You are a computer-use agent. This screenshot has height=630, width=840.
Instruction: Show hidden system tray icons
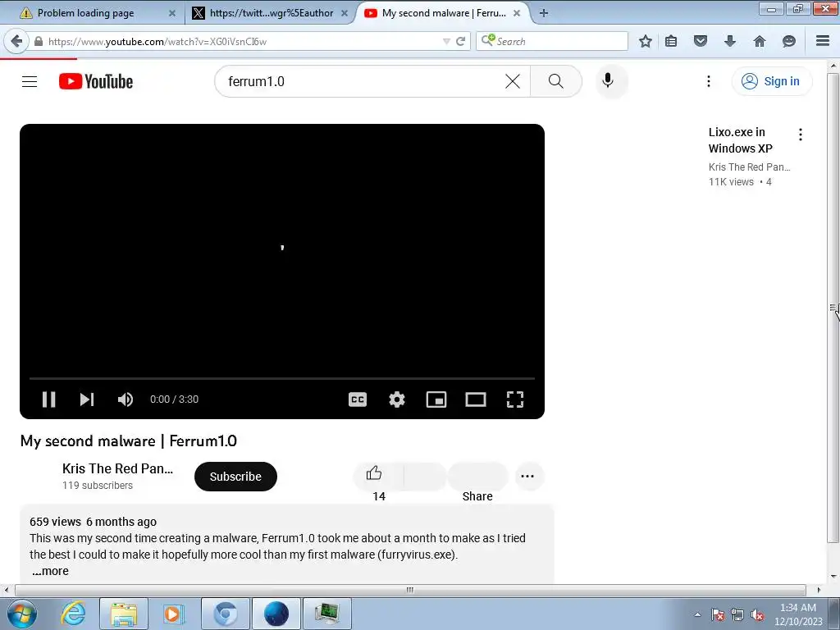pyautogui.click(x=697, y=615)
